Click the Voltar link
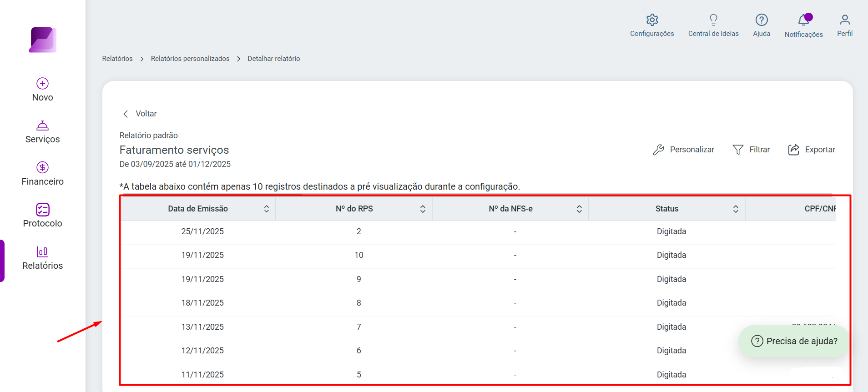The width and height of the screenshot is (868, 392). pos(146,114)
